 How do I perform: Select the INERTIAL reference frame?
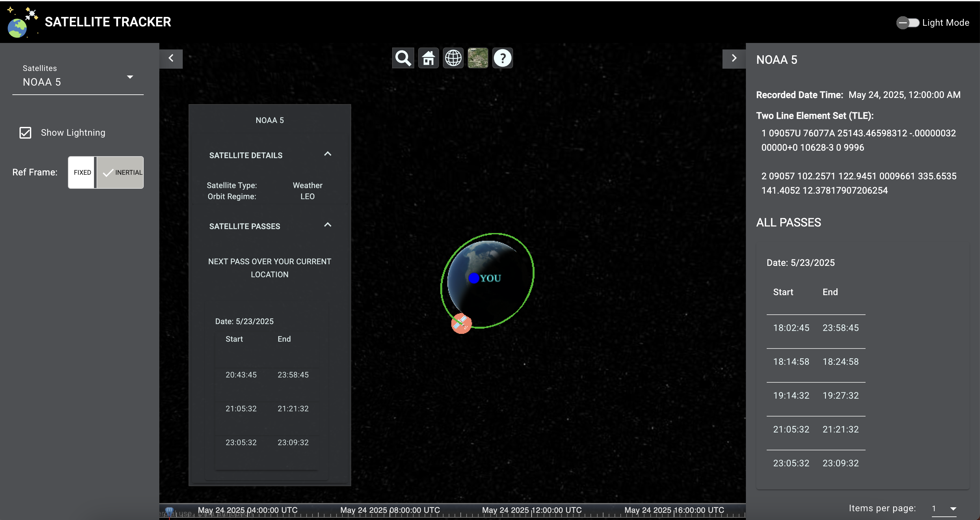tap(120, 172)
